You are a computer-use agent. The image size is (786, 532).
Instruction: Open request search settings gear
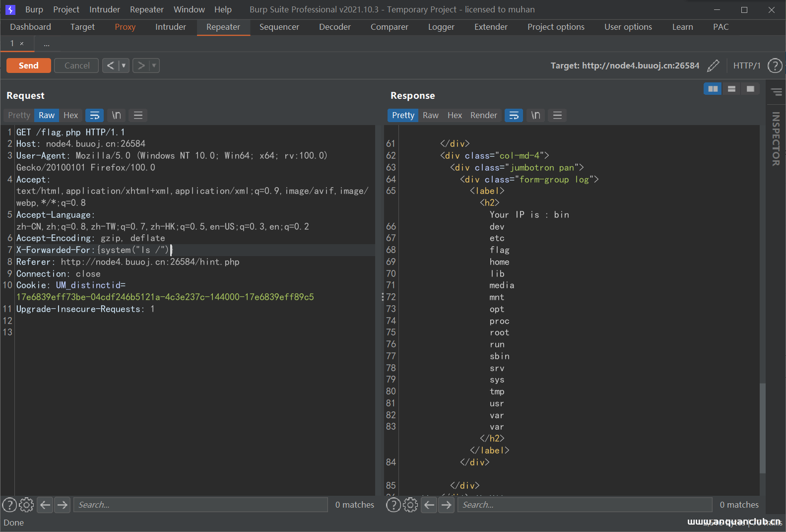click(x=26, y=505)
